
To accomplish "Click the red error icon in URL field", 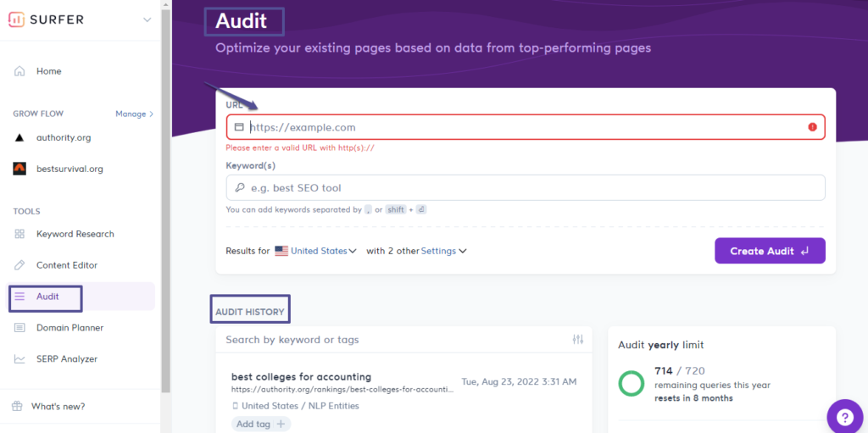I will click(812, 127).
